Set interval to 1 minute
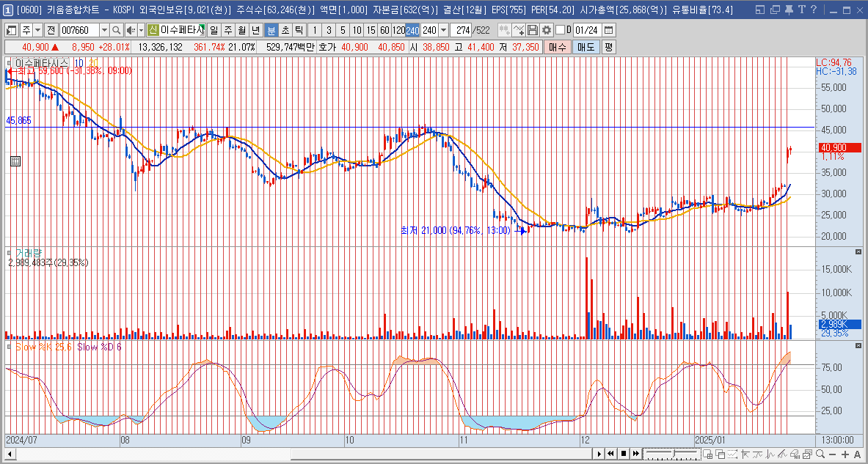Image resolution: width=868 pixels, height=464 pixels. [x=315, y=30]
